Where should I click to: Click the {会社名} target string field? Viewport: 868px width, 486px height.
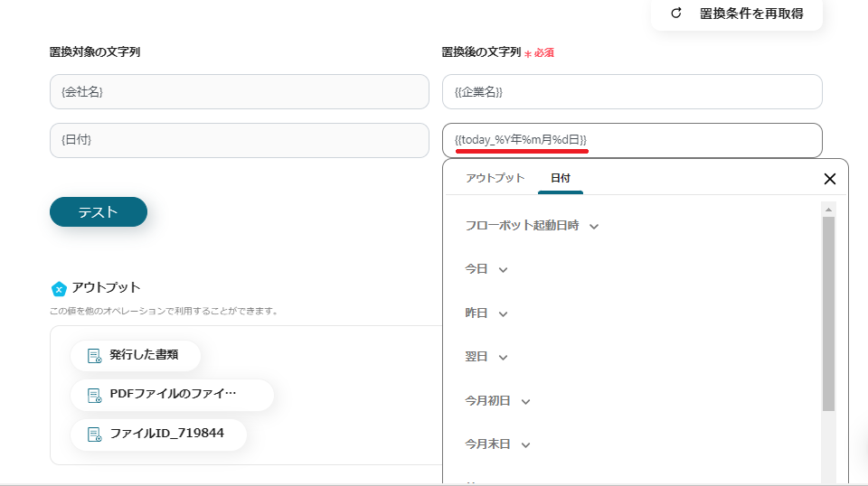[239, 92]
